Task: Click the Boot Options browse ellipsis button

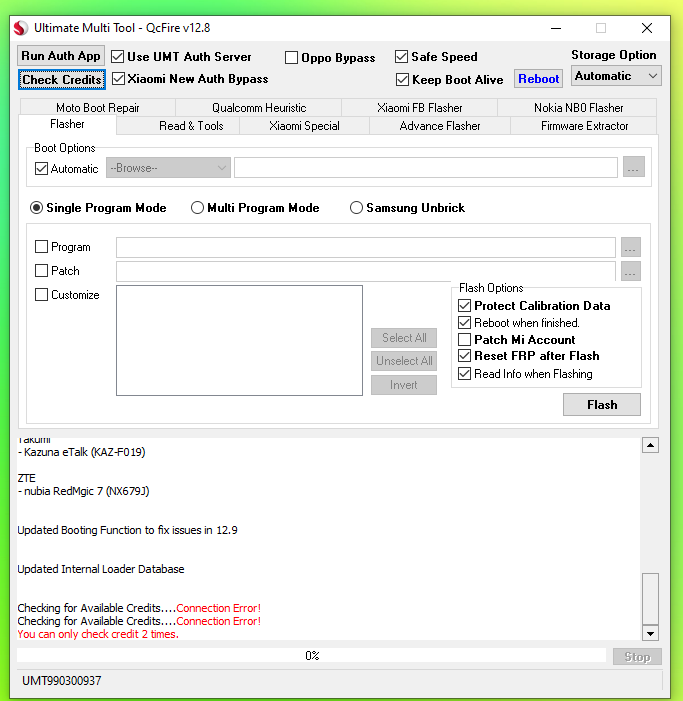Action: pos(633,167)
